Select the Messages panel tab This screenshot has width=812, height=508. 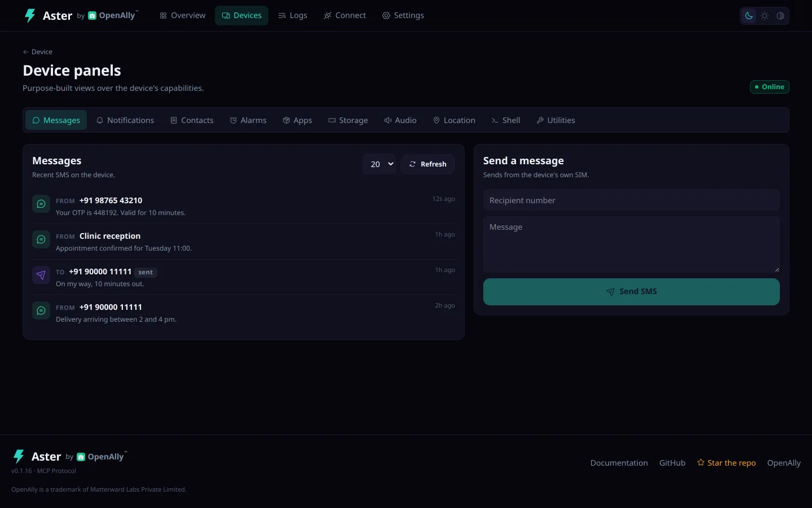point(56,120)
